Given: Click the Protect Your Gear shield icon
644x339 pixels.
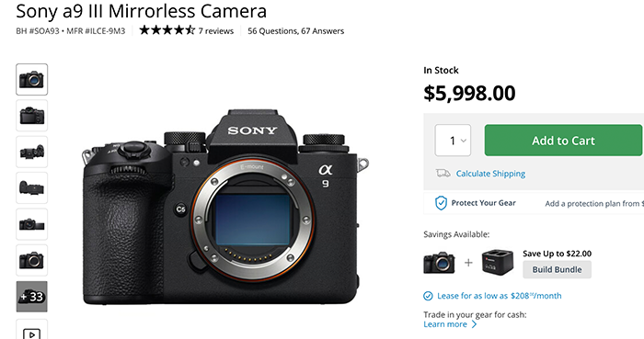Looking at the screenshot, I should (x=441, y=203).
